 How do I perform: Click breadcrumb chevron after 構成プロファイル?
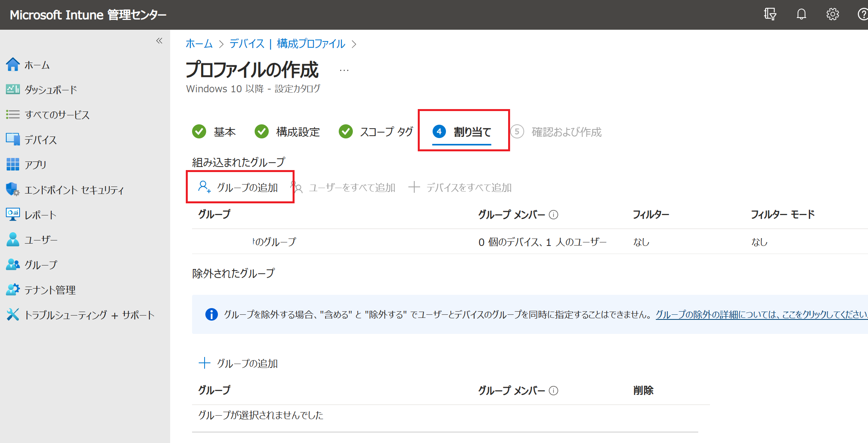(x=354, y=44)
